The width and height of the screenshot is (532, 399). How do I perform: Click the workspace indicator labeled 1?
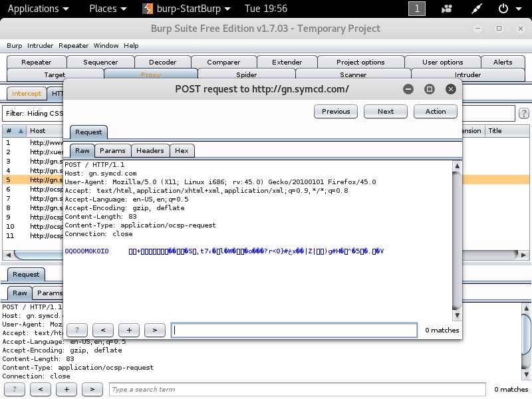[x=416, y=9]
